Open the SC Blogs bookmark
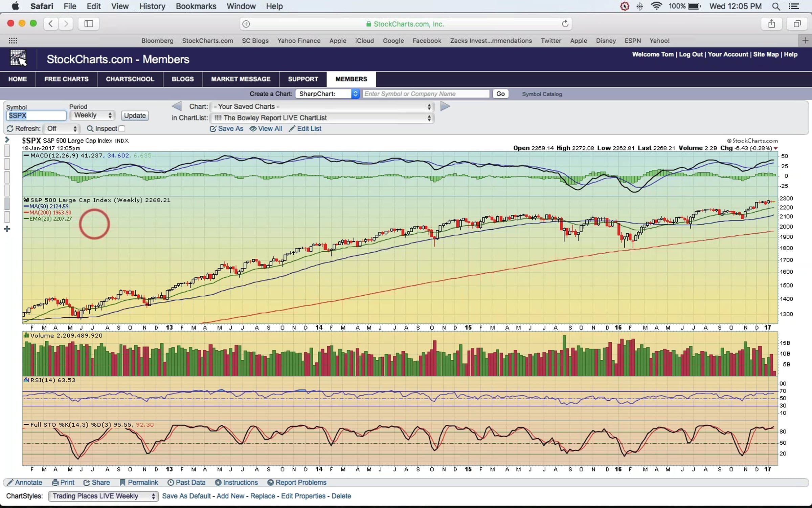 [x=255, y=41]
